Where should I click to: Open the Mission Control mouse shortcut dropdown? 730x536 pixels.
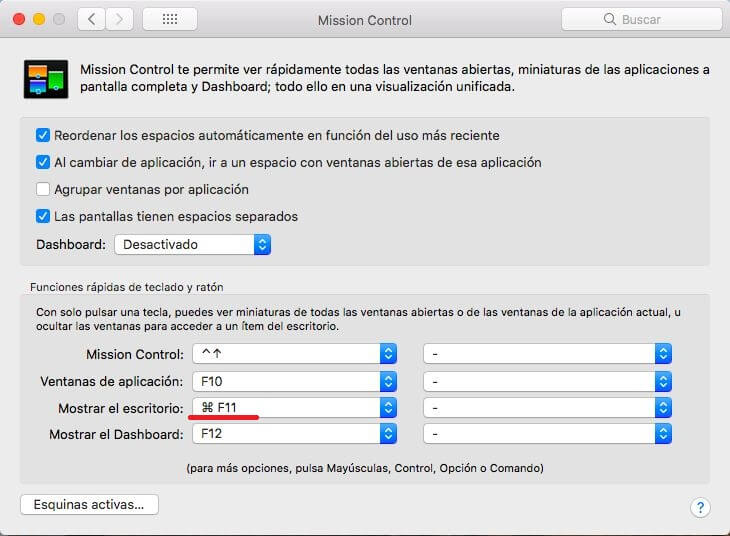click(547, 354)
